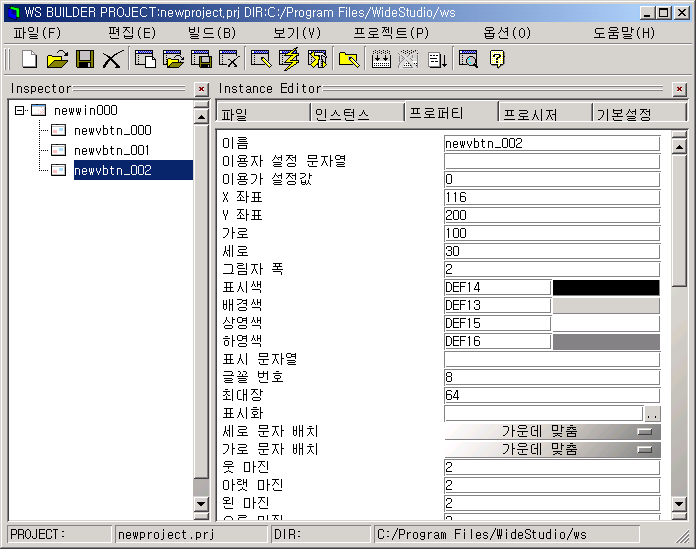This screenshot has width=696, height=549.
Task: Click the 이름 field with newvbtn_002
Action: point(552,144)
